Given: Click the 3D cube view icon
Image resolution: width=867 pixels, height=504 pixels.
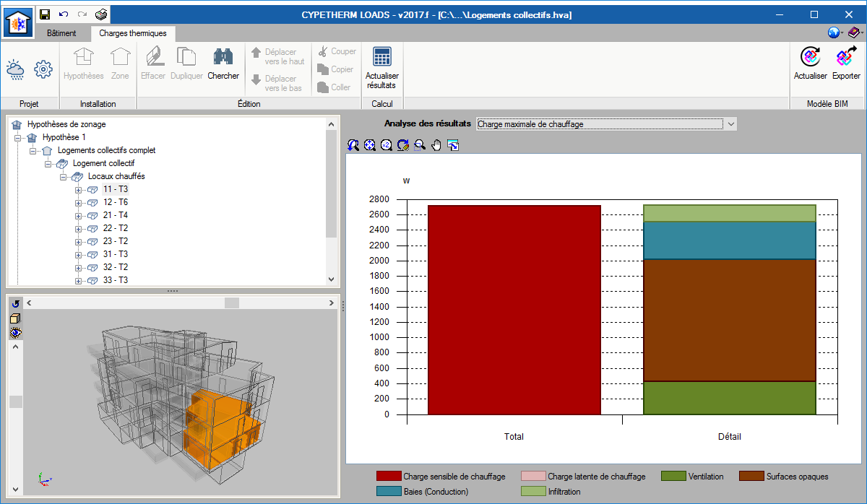Looking at the screenshot, I should coord(15,318).
